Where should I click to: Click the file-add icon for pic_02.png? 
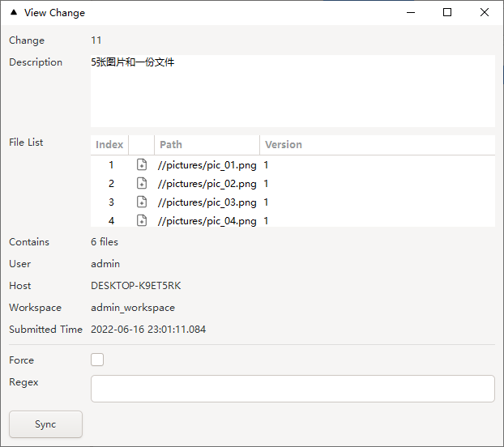click(x=142, y=184)
